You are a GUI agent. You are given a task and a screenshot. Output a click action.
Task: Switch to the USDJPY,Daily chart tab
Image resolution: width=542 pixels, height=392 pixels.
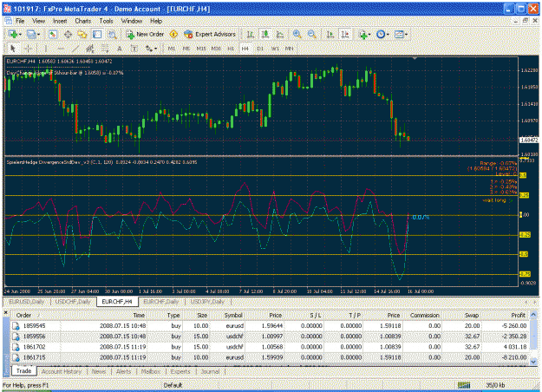click(207, 302)
